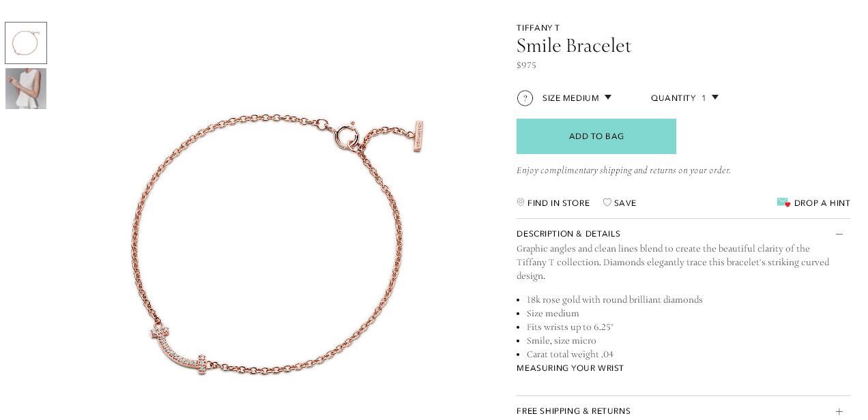Screen dimensions: 868x420
Task: Click the arrow beside Size Medium
Action: click(x=608, y=97)
